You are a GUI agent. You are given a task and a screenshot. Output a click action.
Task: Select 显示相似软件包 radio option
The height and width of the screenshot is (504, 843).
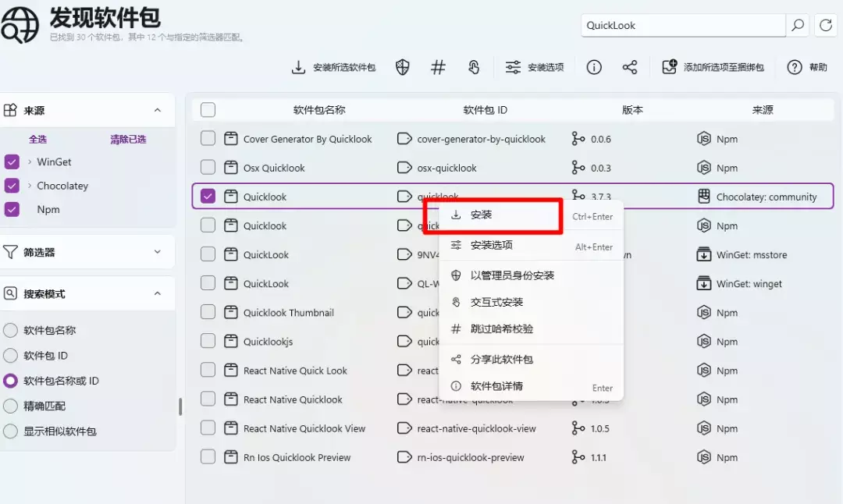tap(10, 431)
